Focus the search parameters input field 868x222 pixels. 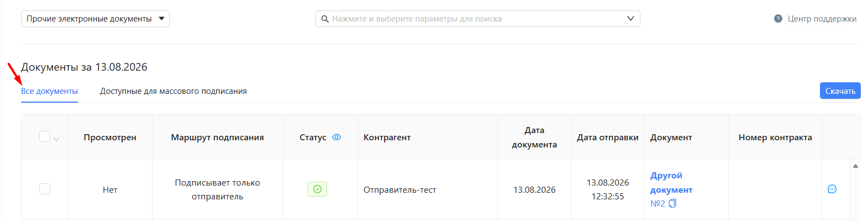(478, 19)
